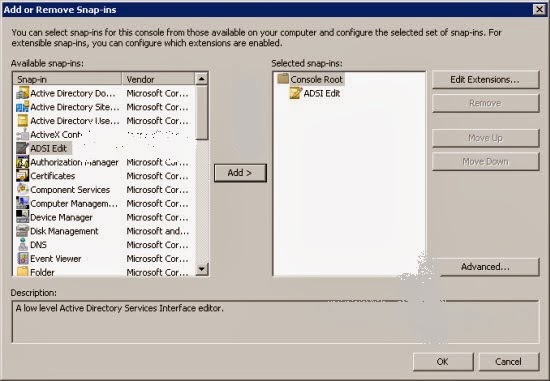Click the ADSI Edit icon under Console Root
The width and height of the screenshot is (550, 381).
tap(296, 93)
